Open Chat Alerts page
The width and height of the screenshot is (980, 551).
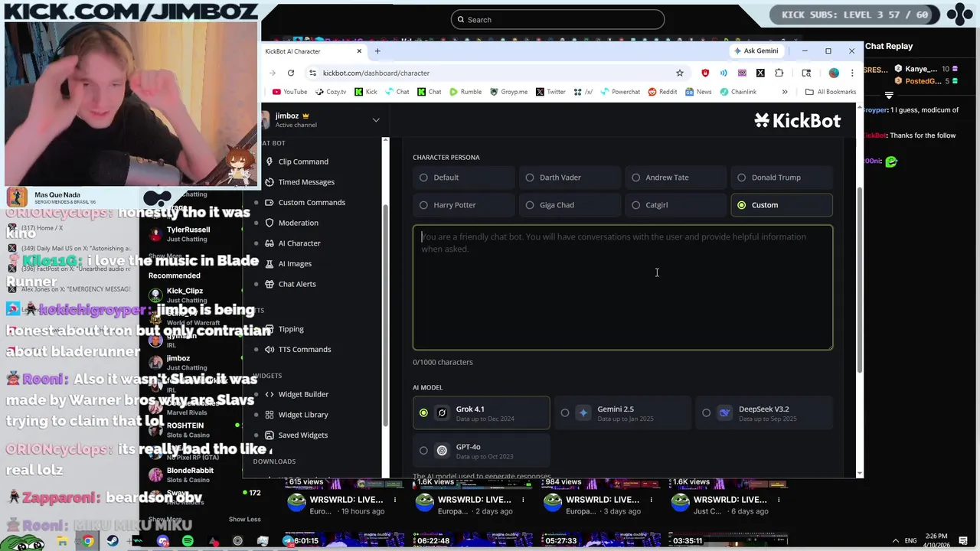coord(297,284)
